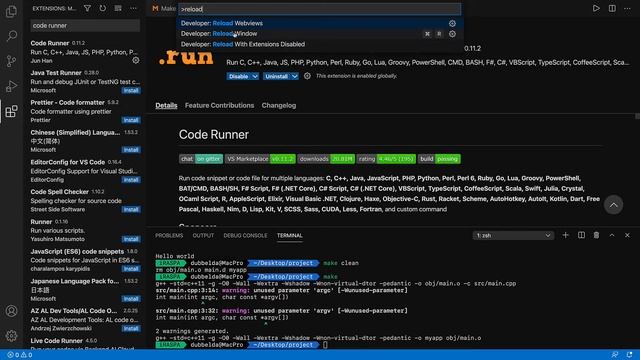The width and height of the screenshot is (640, 360).
Task: Focus the extensions search box 'code runner'
Action: pos(85,25)
